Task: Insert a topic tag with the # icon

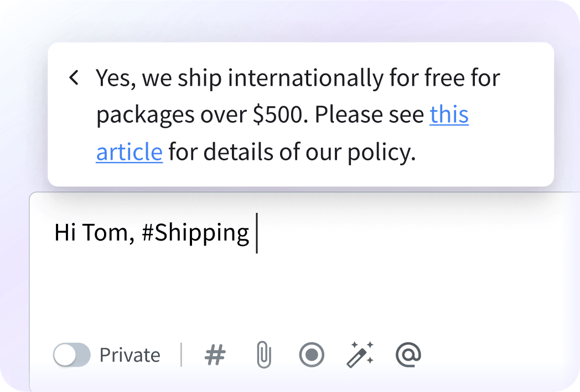Action: (215, 355)
